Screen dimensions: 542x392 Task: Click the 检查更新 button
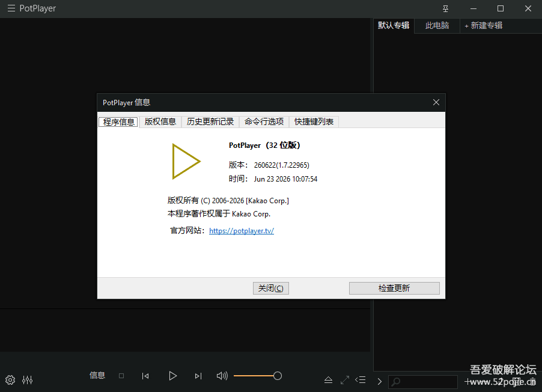coord(394,288)
